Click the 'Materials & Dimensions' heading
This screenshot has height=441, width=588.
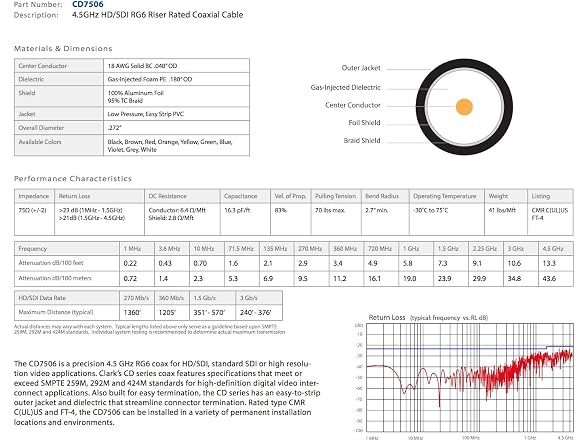tap(63, 48)
